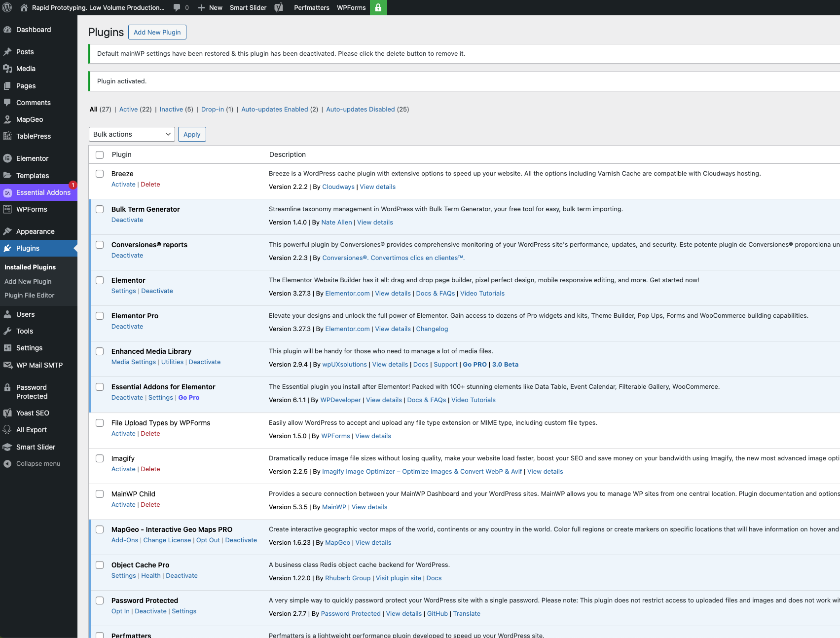Check the Conversiones reports checkbox
The width and height of the screenshot is (840, 638).
[100, 245]
